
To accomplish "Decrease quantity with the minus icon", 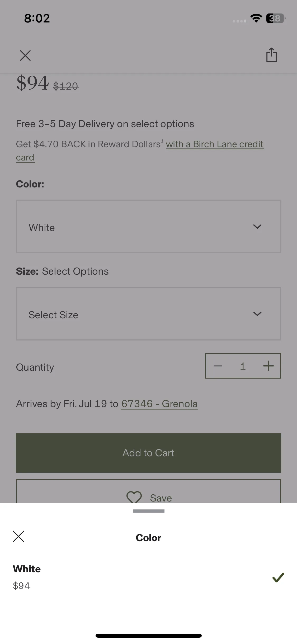I will 218,366.
